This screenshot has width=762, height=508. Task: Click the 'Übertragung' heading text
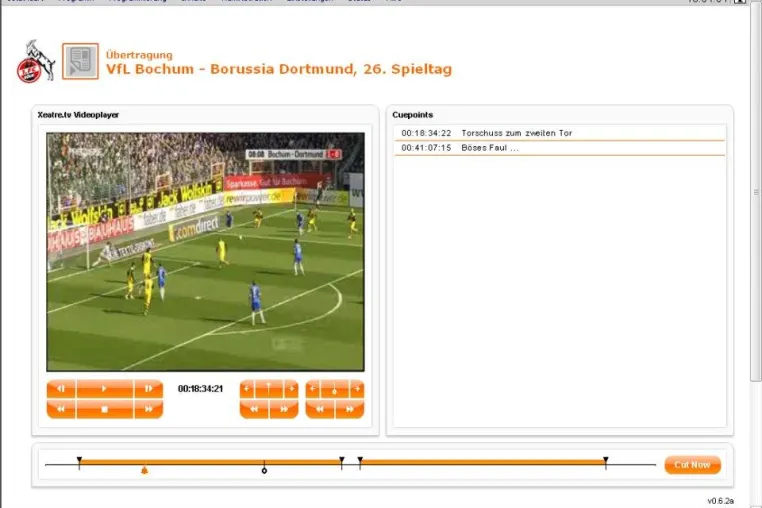[139, 55]
